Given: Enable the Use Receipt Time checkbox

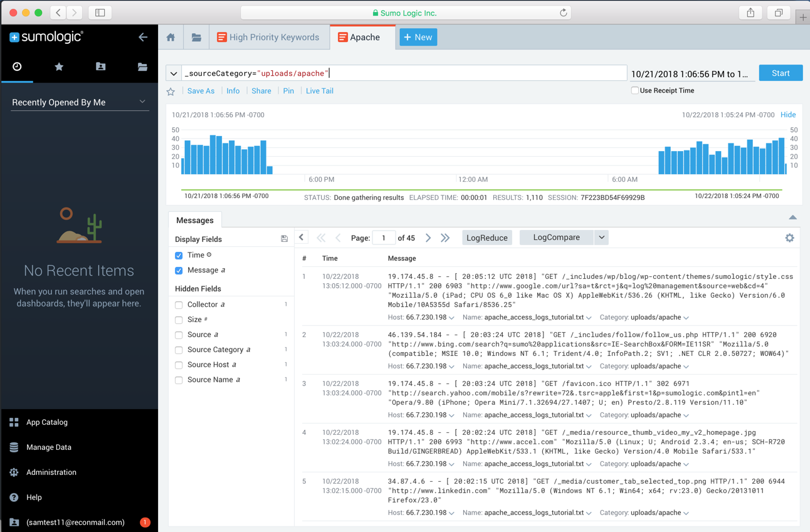Looking at the screenshot, I should pyautogui.click(x=634, y=91).
